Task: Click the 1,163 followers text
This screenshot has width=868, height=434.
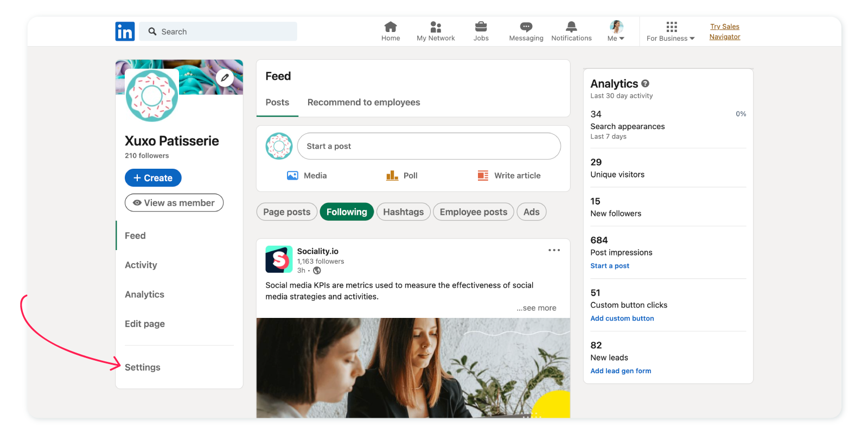Action: tap(321, 261)
